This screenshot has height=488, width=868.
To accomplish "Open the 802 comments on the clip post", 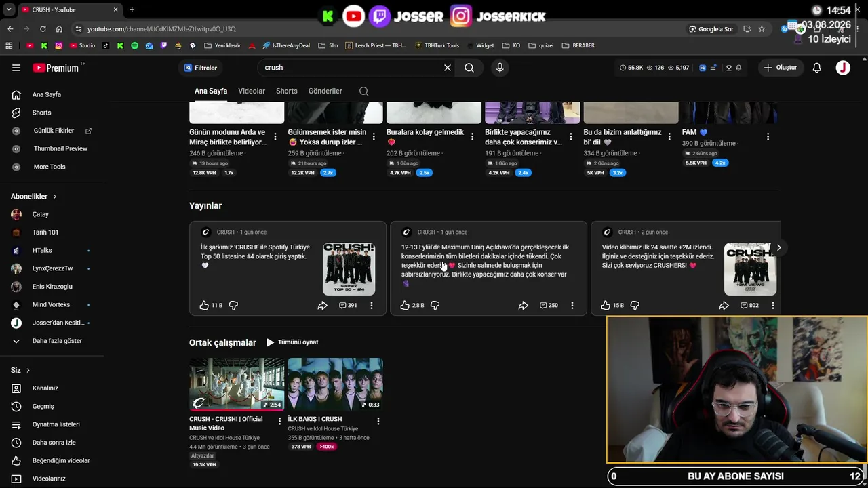I will coord(749,306).
